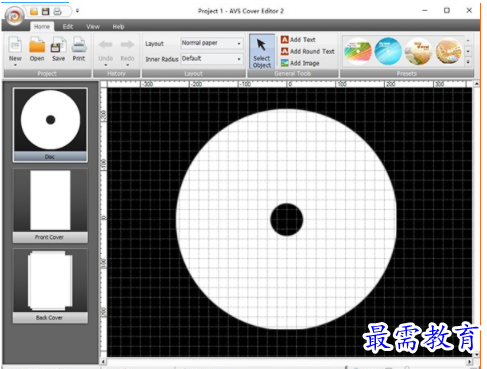Viewport: 487px width, 369px height.
Task: Activate the Select Object tool
Action: [x=262, y=52]
